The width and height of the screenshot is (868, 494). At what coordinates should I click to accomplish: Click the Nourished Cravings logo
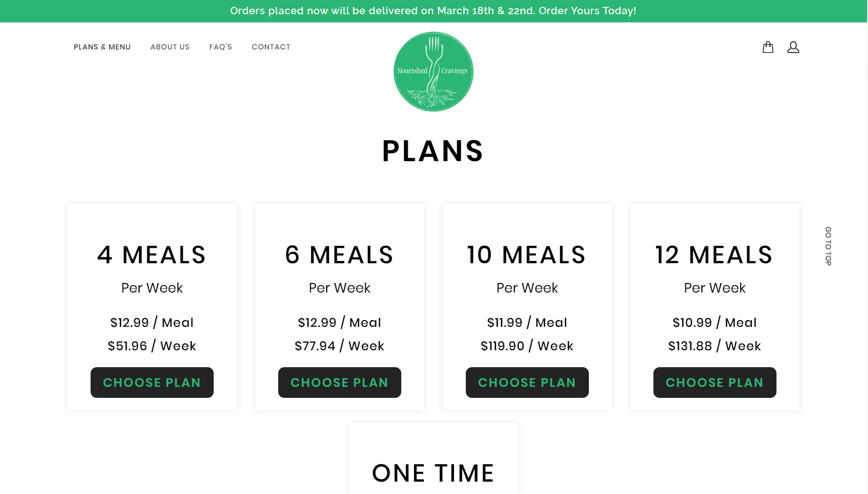[x=433, y=71]
